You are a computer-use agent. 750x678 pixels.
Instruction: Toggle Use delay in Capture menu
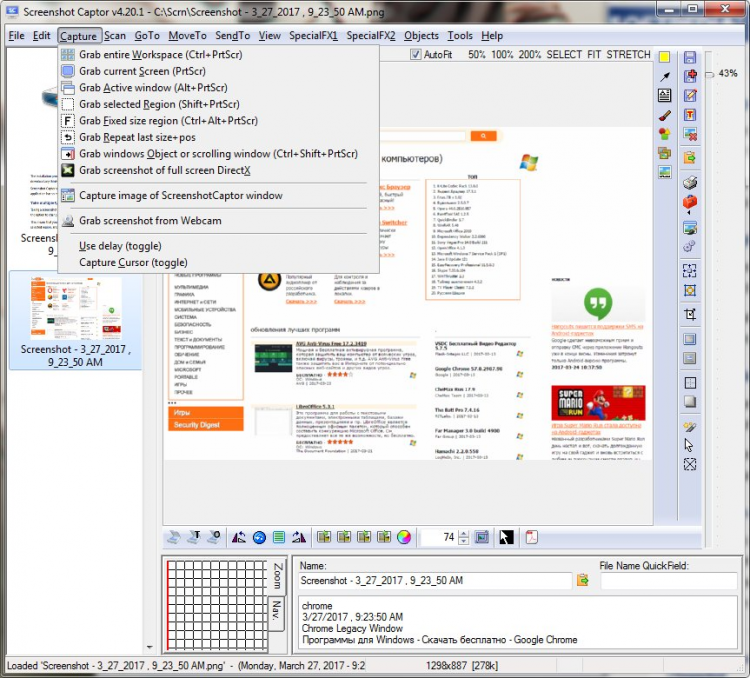point(120,246)
